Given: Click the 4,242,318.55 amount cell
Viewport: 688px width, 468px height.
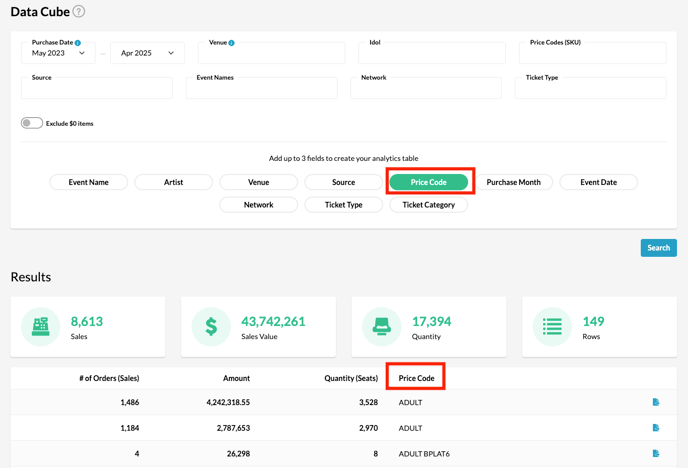Looking at the screenshot, I should point(228,402).
